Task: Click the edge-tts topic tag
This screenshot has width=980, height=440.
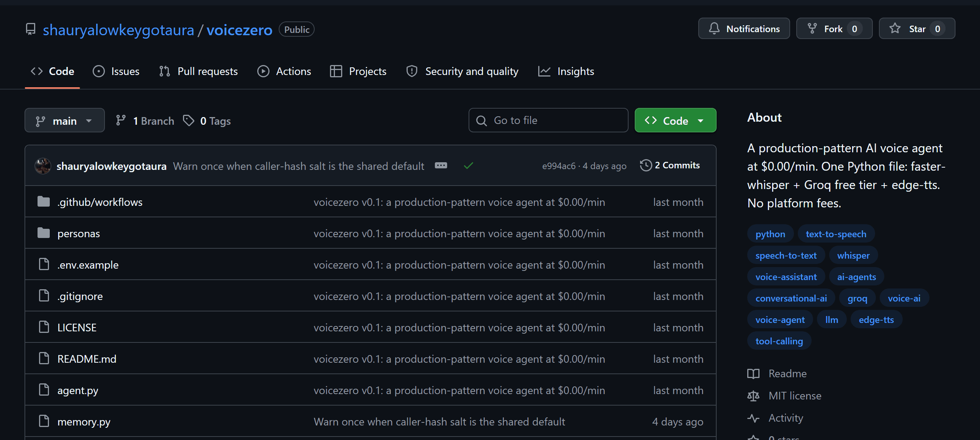Action: [x=876, y=319]
